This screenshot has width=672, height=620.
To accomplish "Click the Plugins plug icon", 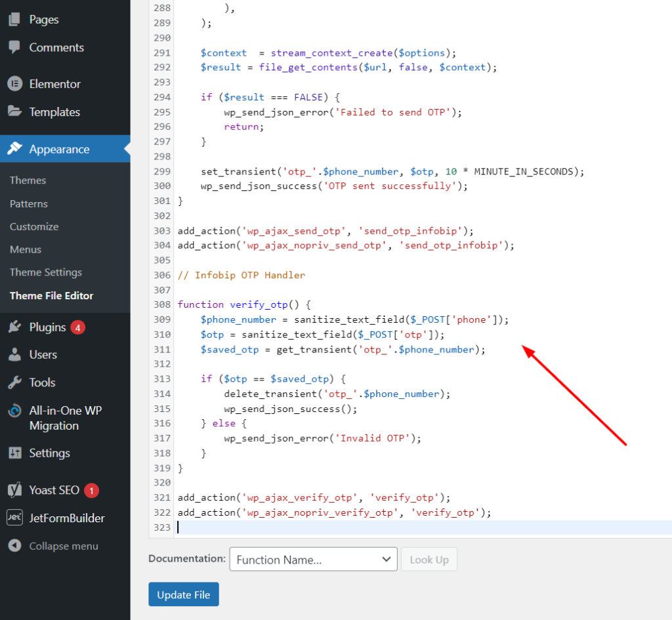I will 14,327.
